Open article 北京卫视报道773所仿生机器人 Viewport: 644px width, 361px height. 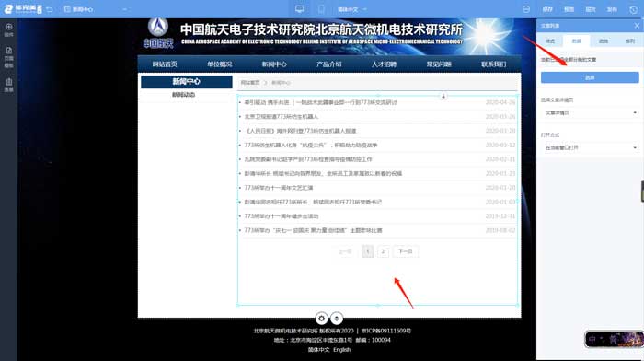[x=282, y=117]
